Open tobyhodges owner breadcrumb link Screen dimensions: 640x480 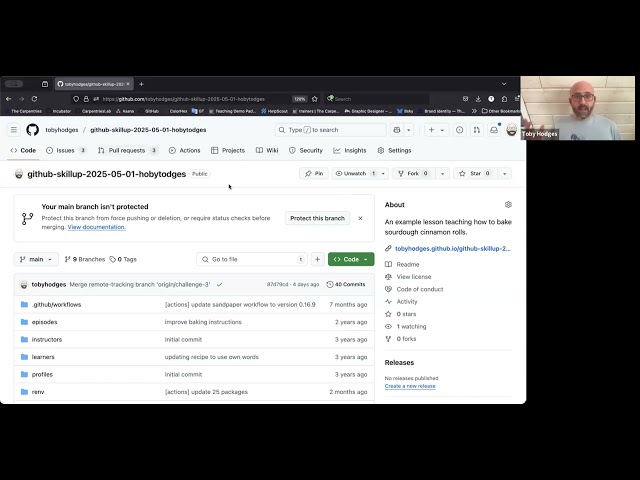click(x=62, y=130)
